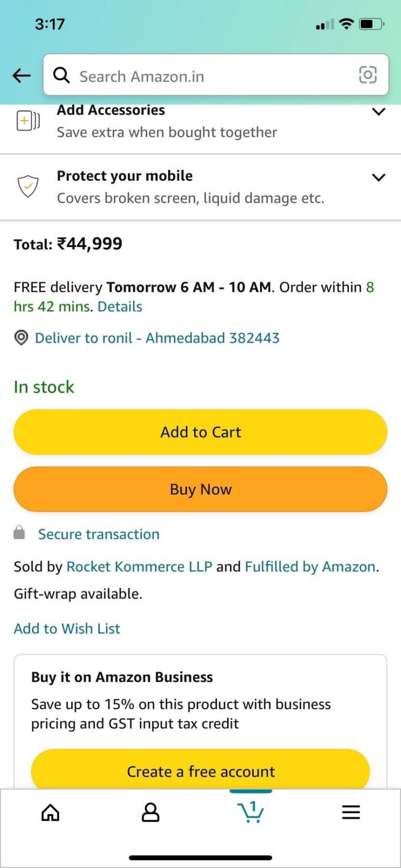The width and height of the screenshot is (401, 868).
Task: Tap Buy Now to purchase immediately
Action: pos(200,489)
